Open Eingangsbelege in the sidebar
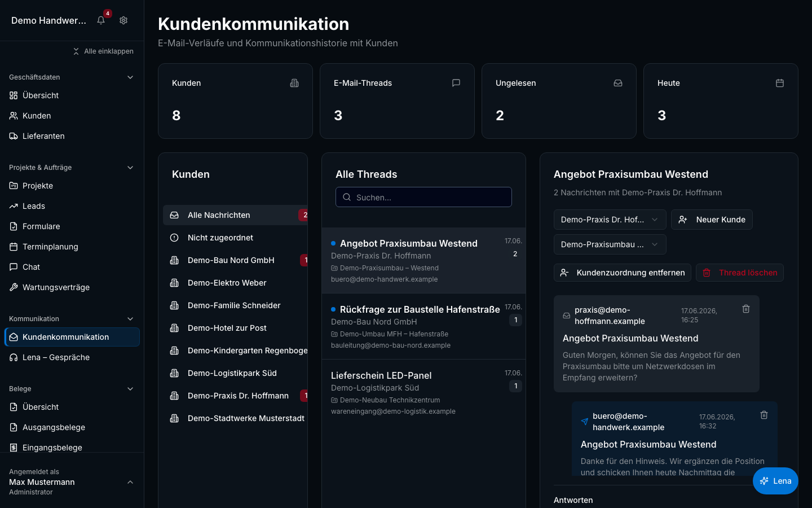The width and height of the screenshot is (812, 508). (x=72, y=448)
